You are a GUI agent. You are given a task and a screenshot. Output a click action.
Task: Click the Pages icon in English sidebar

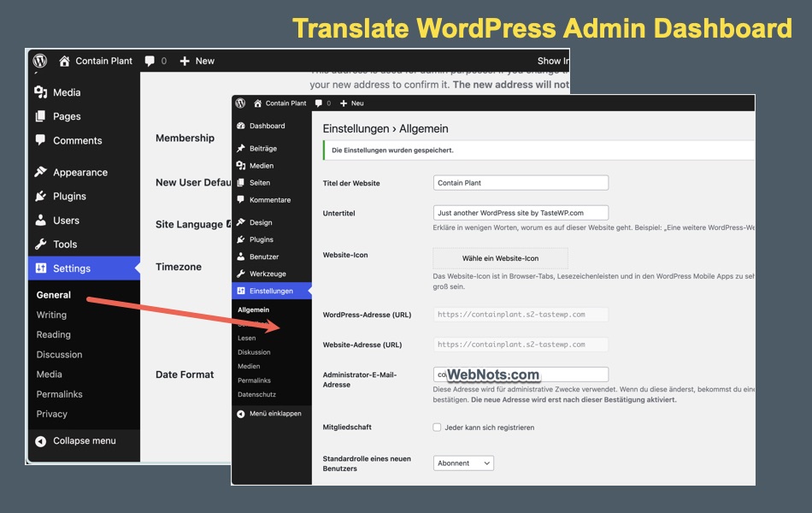pos(40,116)
